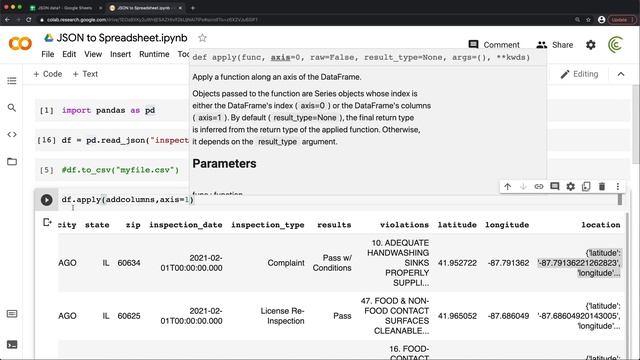
Task: Open the Insert menu
Action: coord(120,54)
